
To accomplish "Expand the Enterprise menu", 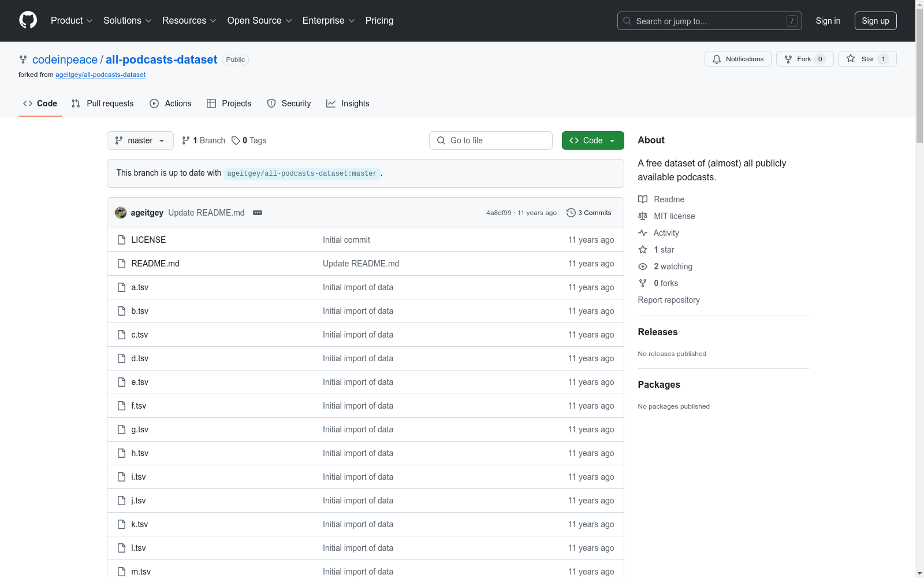I will point(328,20).
